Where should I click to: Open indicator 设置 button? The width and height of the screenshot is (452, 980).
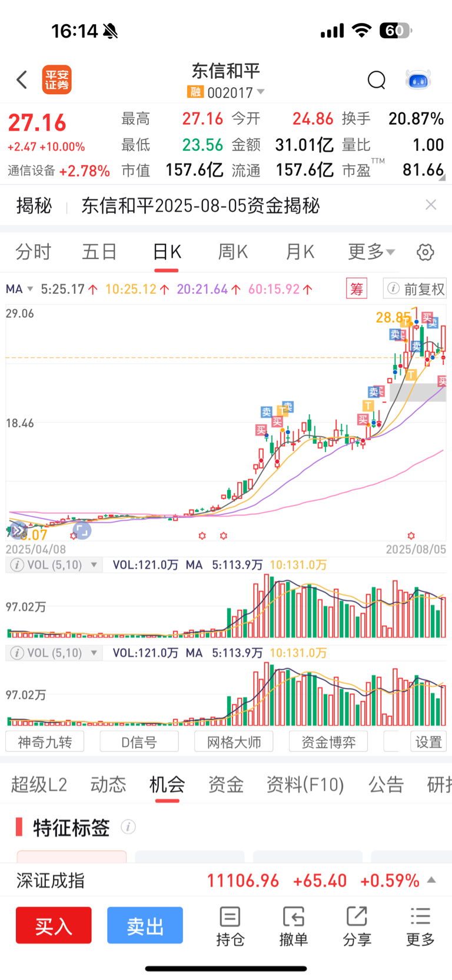[x=428, y=742]
